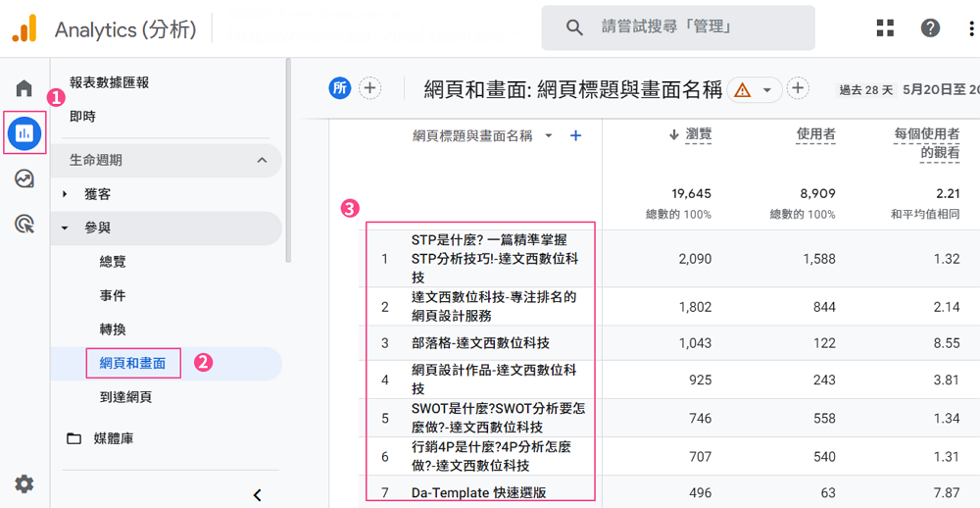Screen dimensions: 980x508
Task: Expand the 獲客 tree arrow
Action: [65, 194]
